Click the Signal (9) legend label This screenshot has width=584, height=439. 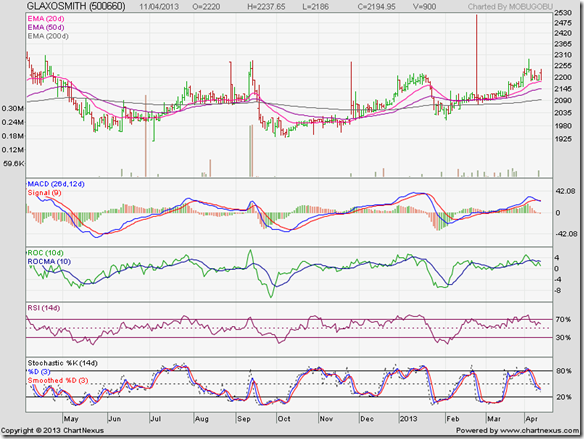44,193
